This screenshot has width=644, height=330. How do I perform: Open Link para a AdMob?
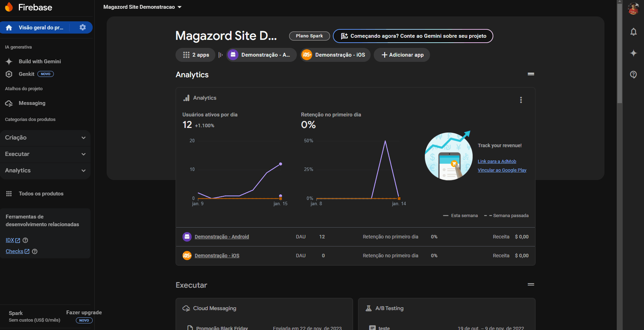497,162
